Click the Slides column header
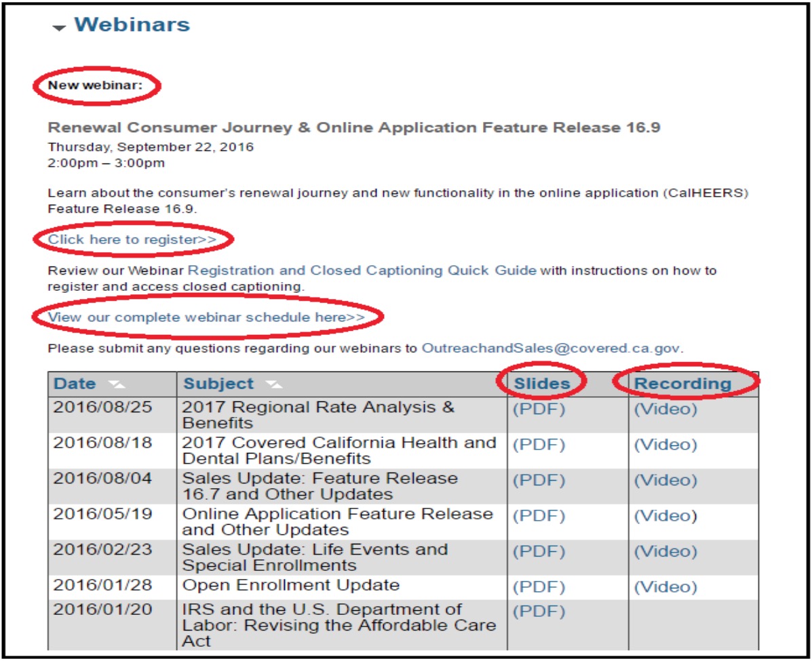The height and width of the screenshot is (661, 812). point(542,384)
